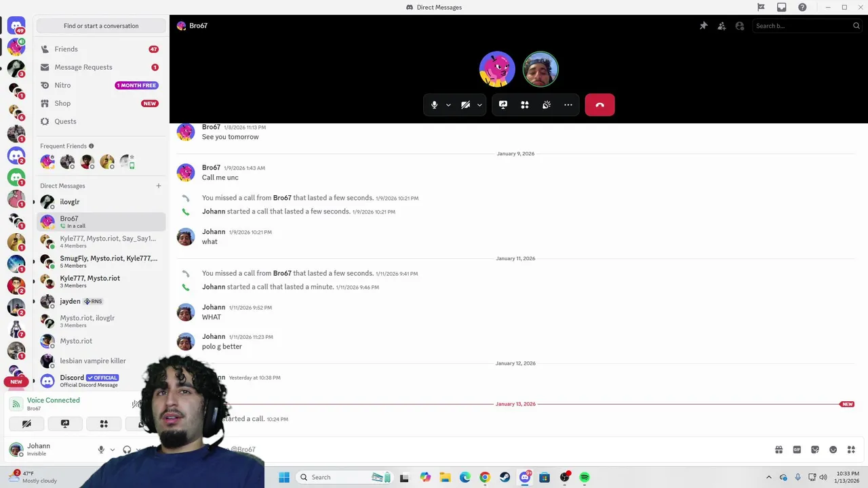
Task: Mute microphone in the call control bar
Action: coord(435,105)
